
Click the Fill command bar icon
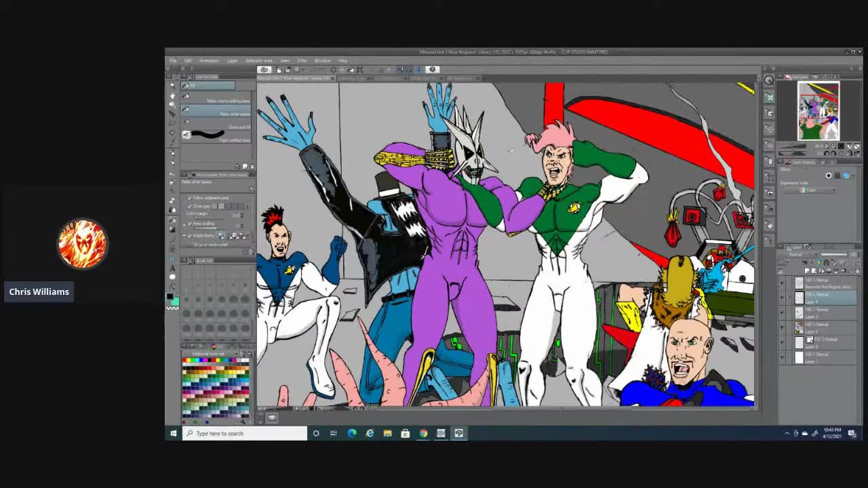pyautogui.click(x=351, y=69)
